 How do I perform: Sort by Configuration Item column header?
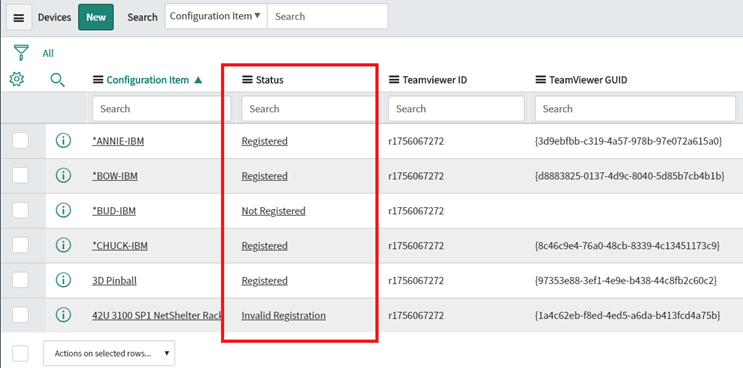147,80
